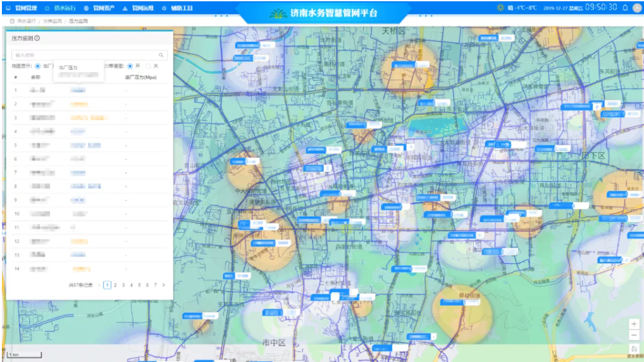This screenshot has height=362, width=644.
Task: Click the search magnifier icon
Action: (x=161, y=55)
